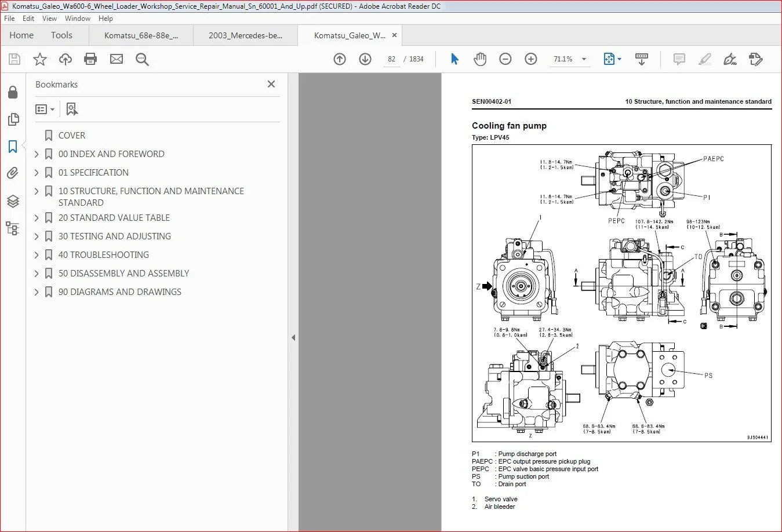Click the find current bookmark icon
782x532 pixels.
pos(72,109)
